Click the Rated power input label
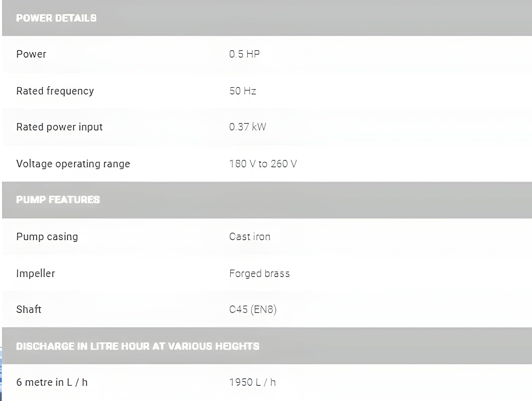Viewport: 532px width, 401px height. click(x=59, y=127)
